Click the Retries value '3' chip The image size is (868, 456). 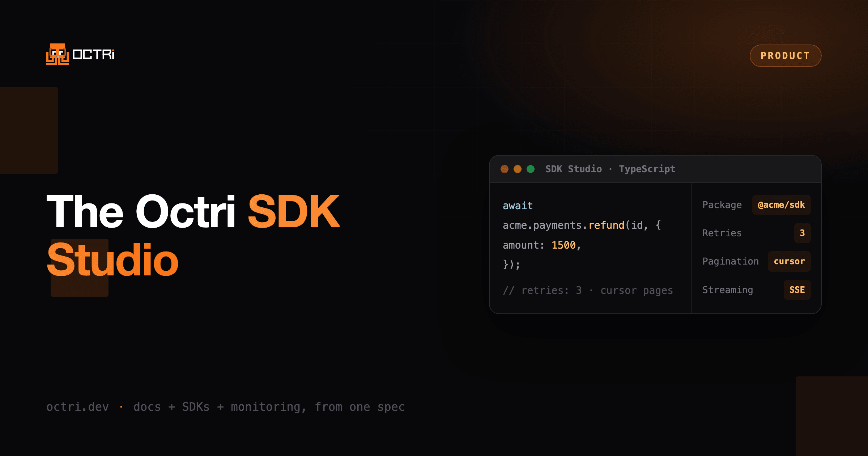point(802,233)
